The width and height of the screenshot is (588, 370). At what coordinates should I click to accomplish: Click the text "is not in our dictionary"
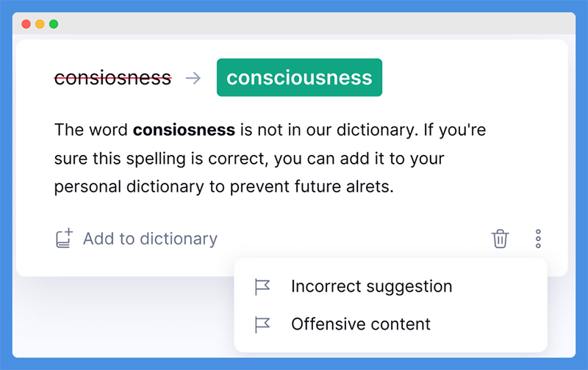pos(328,130)
